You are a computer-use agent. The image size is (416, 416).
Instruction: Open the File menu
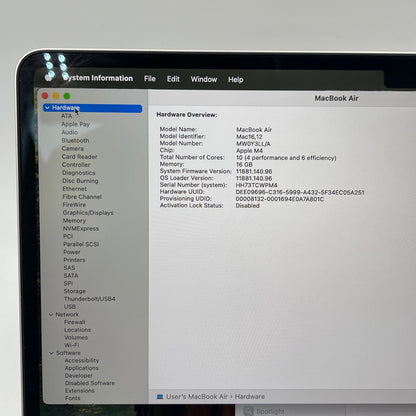click(x=150, y=79)
